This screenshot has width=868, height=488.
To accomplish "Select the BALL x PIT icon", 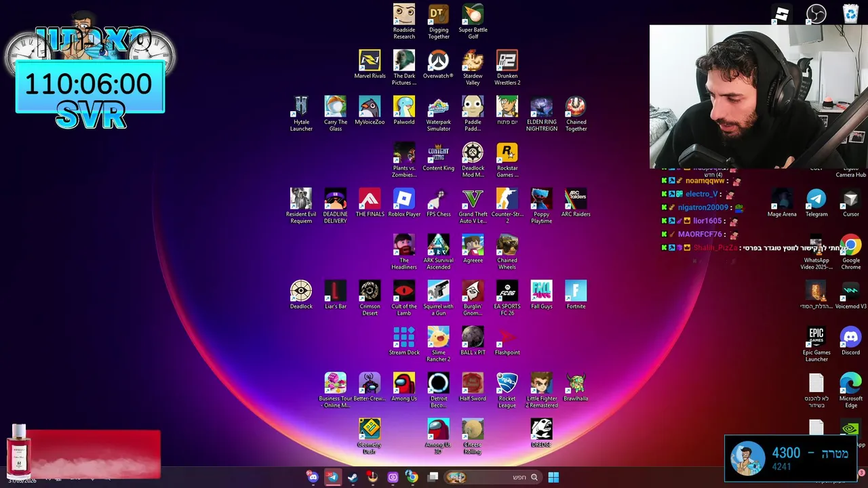I will (473, 341).
